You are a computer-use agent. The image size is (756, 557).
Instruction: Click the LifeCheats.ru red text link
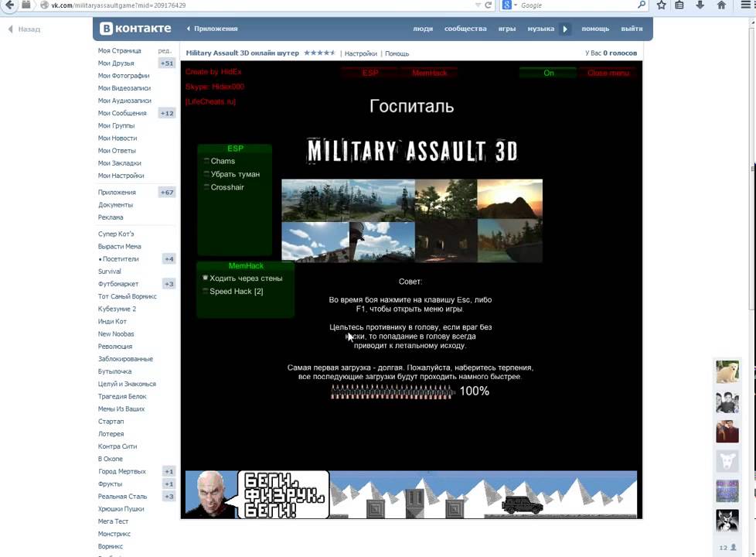(210, 101)
